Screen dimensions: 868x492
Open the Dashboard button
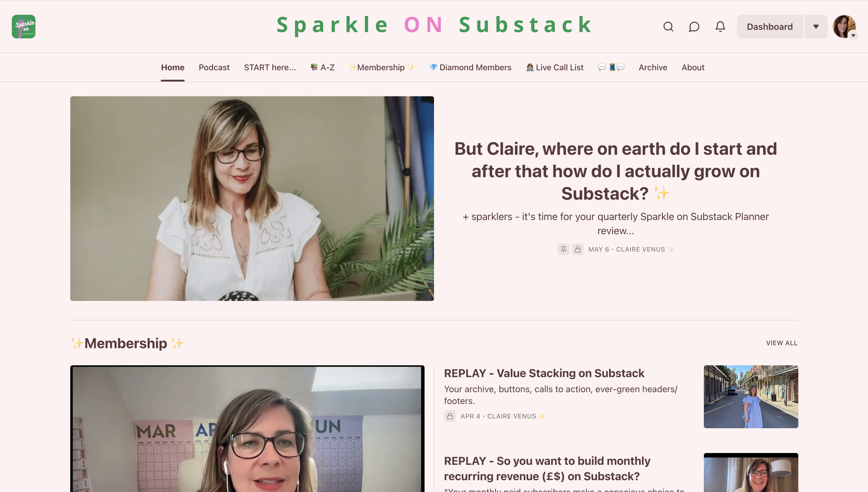[770, 26]
